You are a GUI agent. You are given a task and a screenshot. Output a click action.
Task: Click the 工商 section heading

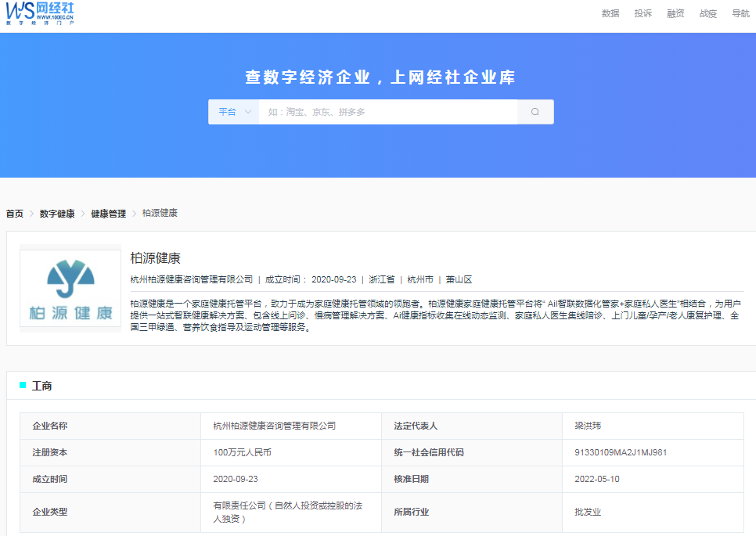click(42, 386)
